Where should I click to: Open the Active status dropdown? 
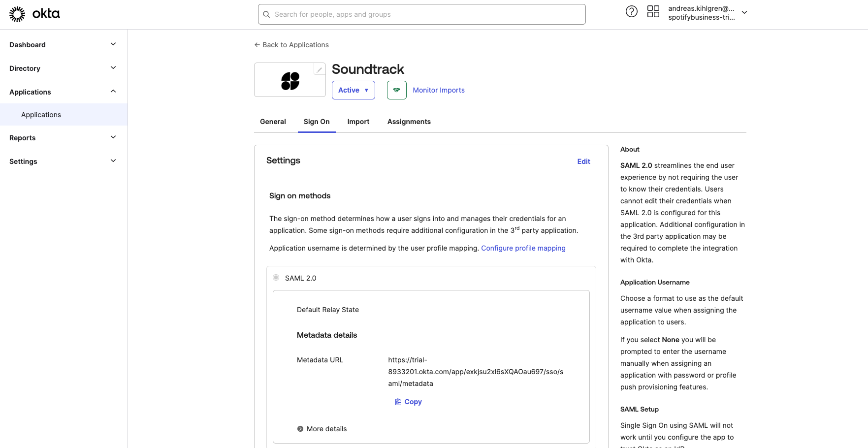[x=354, y=90]
